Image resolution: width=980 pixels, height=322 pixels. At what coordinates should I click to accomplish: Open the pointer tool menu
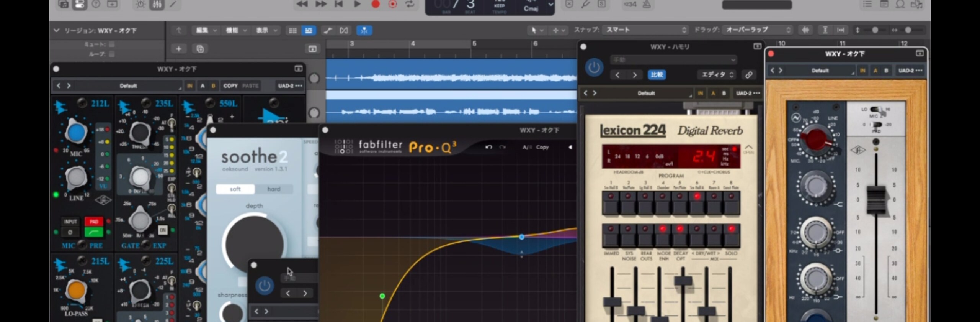click(536, 30)
